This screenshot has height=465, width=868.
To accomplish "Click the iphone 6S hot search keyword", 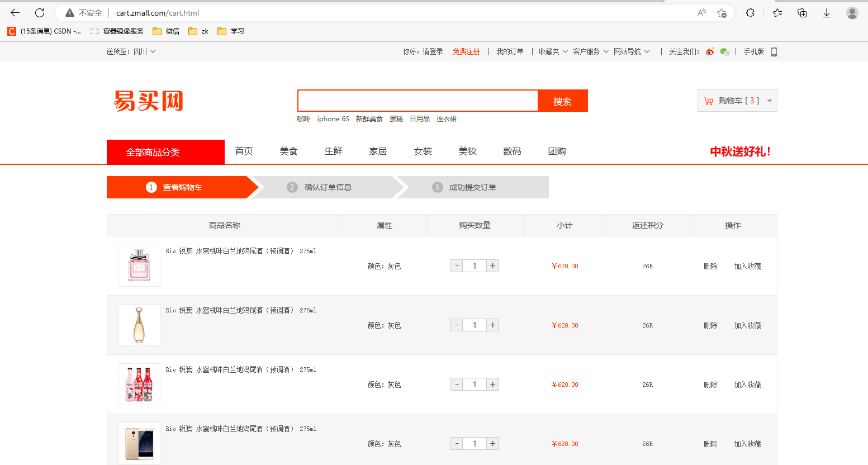I will [x=333, y=119].
